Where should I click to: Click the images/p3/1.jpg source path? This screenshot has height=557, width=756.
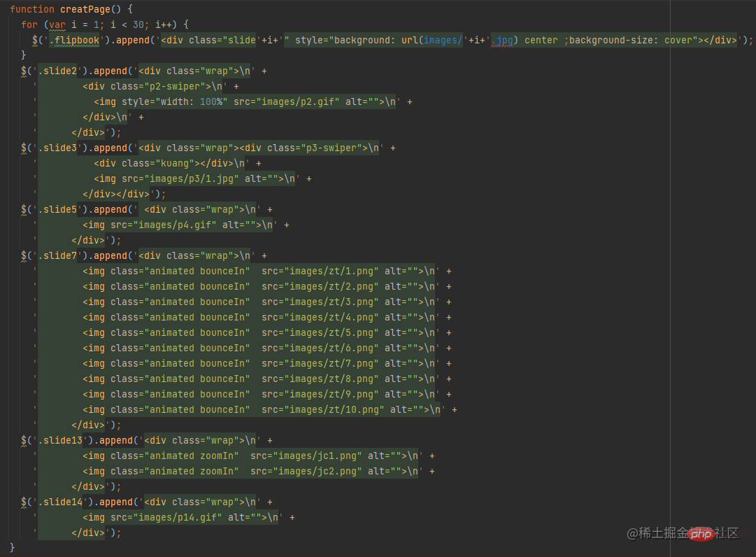(x=203, y=178)
